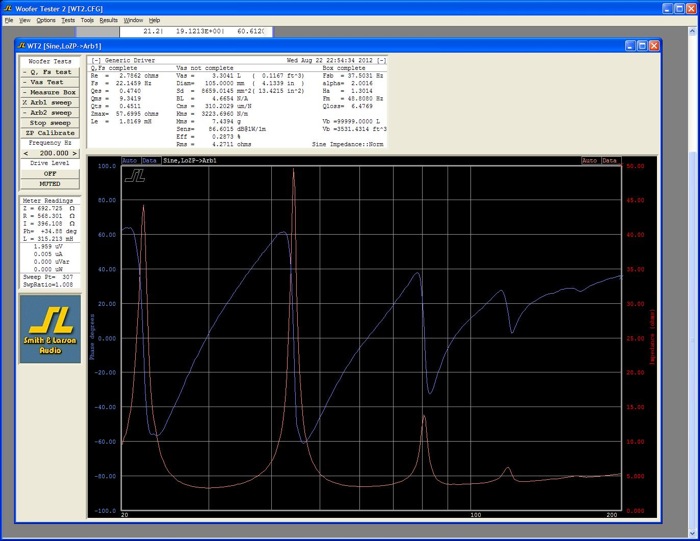
Task: Toggle the right Auto scale option
Action: [589, 160]
